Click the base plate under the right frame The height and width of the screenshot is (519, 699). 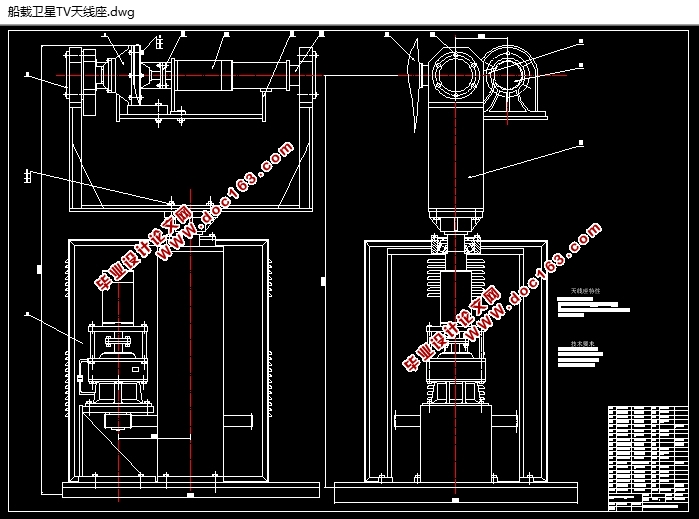point(456,492)
